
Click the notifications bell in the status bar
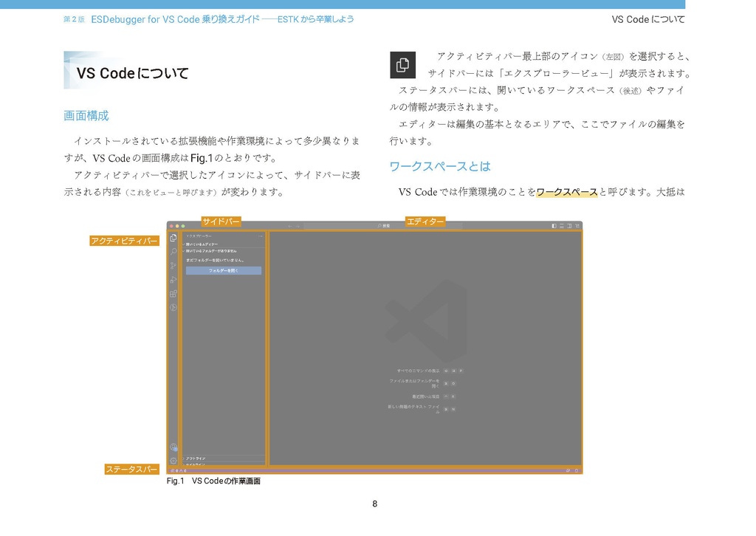click(x=577, y=470)
